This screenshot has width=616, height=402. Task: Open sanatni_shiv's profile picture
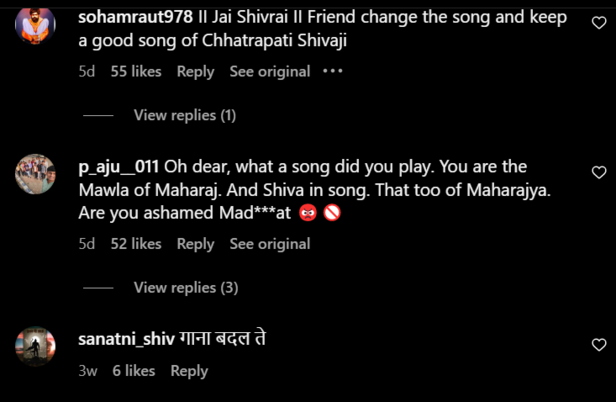point(35,346)
